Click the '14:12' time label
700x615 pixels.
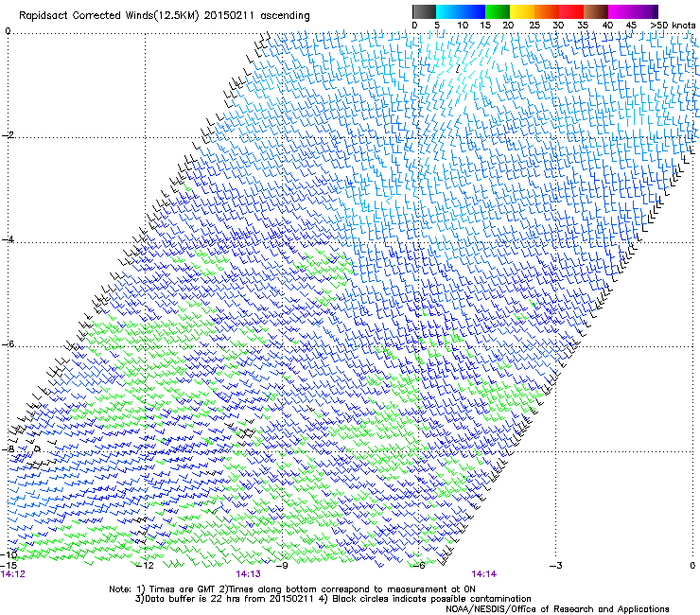[x=13, y=574]
